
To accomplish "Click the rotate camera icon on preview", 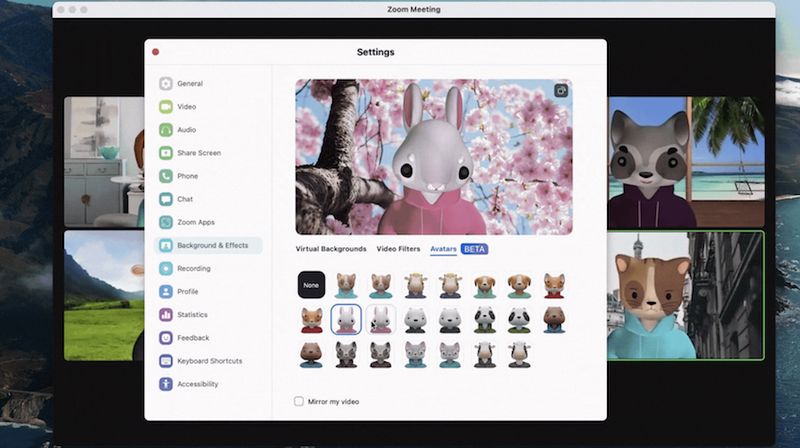I will (561, 91).
